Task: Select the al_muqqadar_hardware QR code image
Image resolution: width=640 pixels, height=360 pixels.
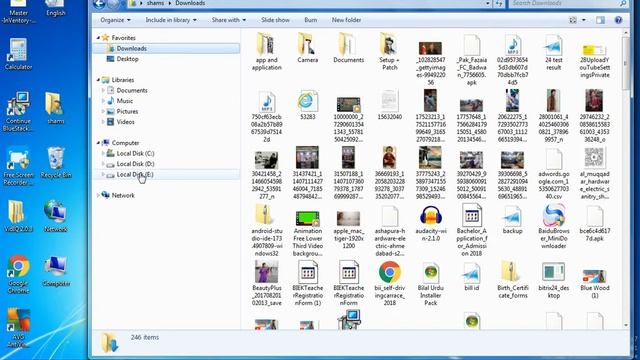Action: (595, 174)
